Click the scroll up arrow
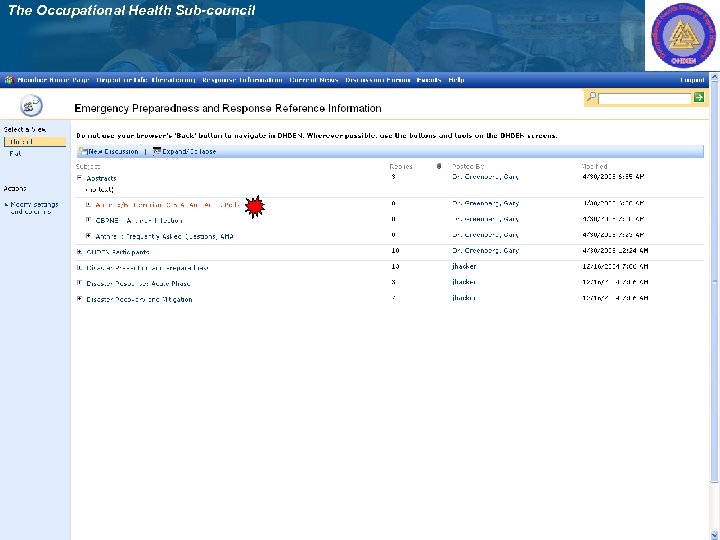 pos(714,78)
